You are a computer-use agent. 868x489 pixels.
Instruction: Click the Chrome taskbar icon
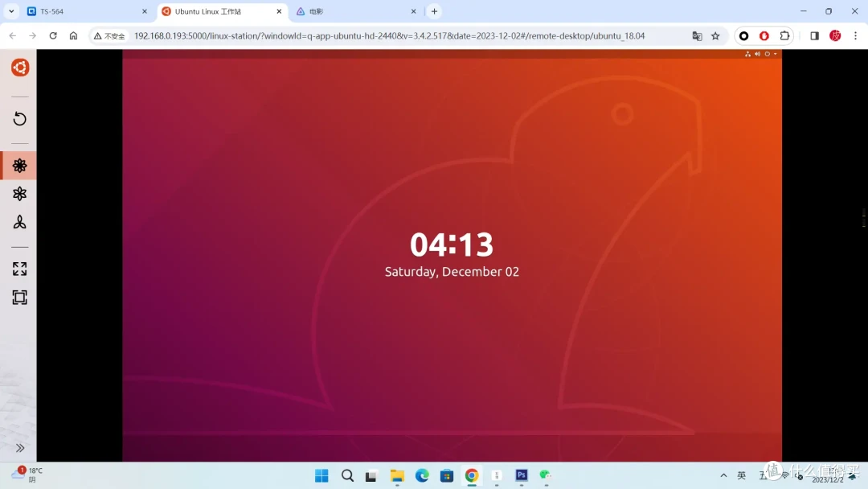tap(472, 475)
